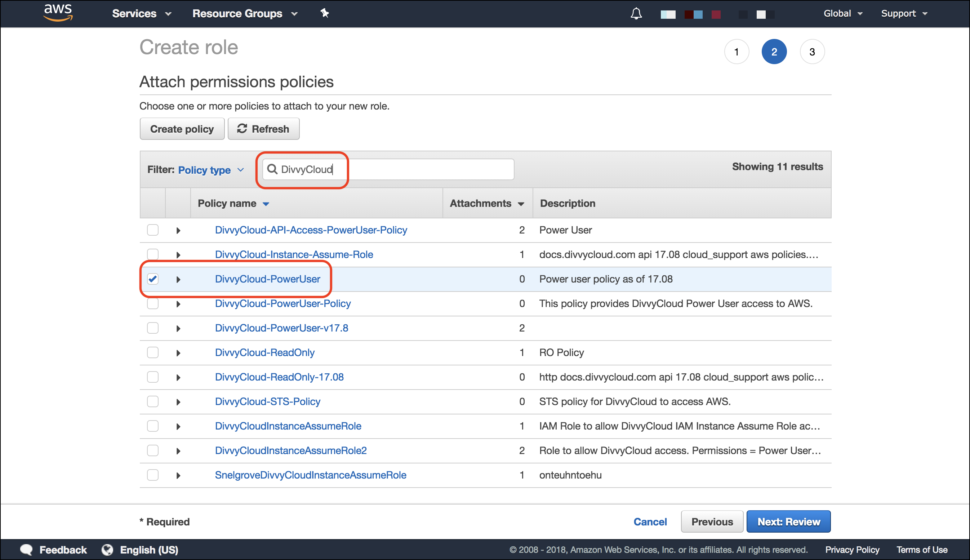Sort by Attachments column
The image size is (970, 560).
point(487,203)
